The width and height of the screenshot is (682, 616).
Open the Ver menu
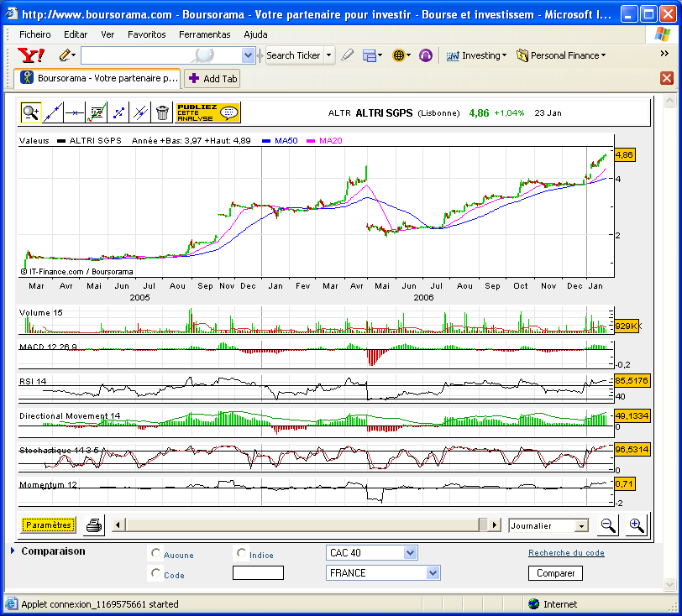click(x=108, y=34)
